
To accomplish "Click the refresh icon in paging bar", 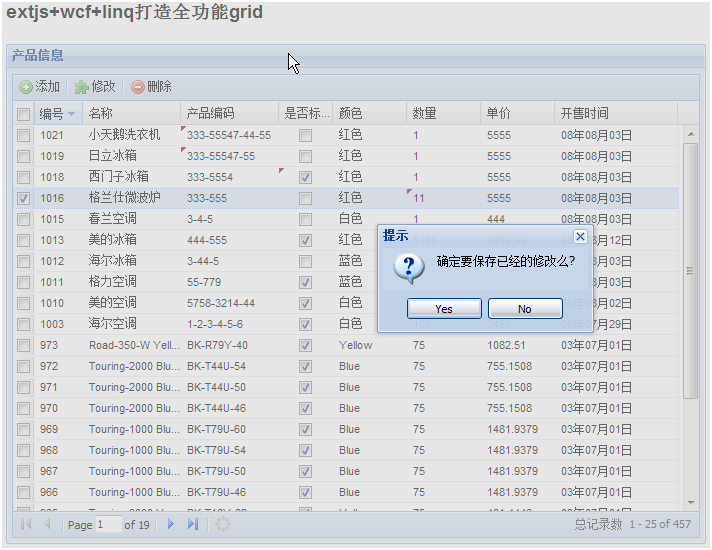I will (223, 524).
